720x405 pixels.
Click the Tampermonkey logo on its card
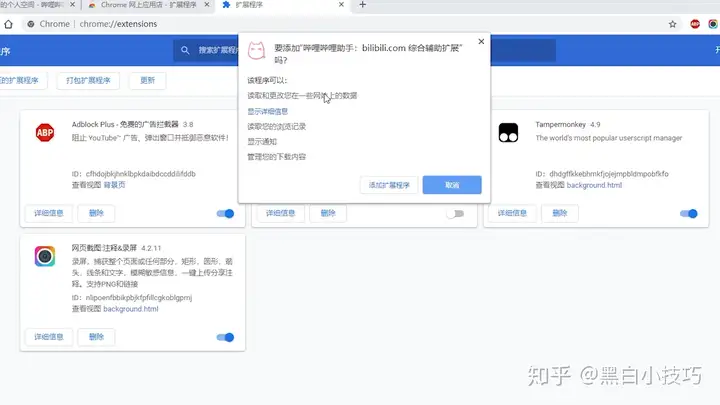tap(508, 133)
